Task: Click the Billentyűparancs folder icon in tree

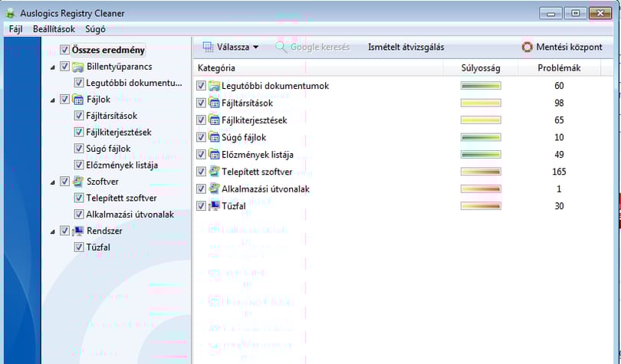Action: pos(78,67)
